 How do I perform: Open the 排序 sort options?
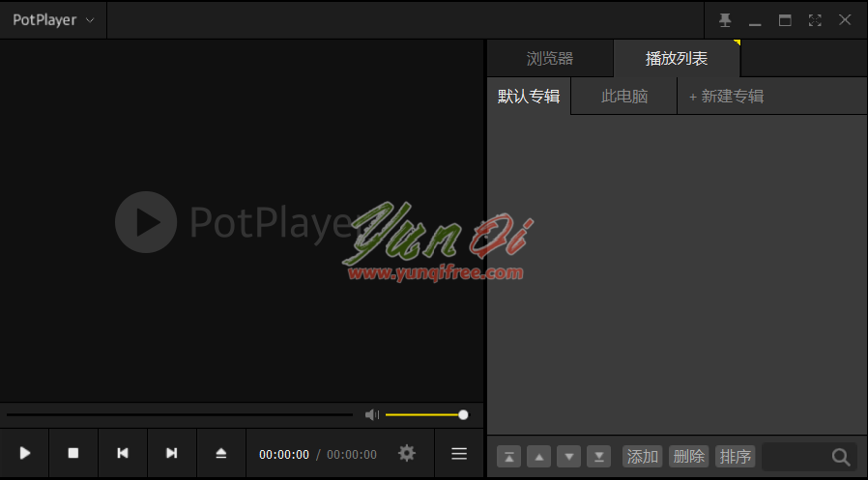[736, 457]
